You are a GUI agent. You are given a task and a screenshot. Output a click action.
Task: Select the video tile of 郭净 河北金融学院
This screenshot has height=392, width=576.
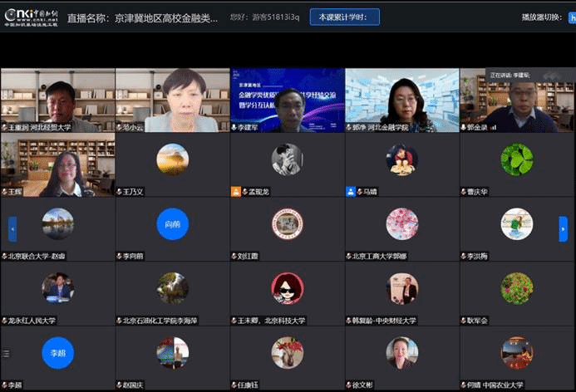point(401,100)
